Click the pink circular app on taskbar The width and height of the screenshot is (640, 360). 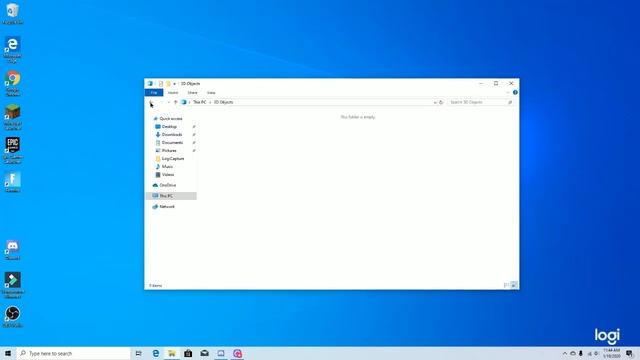238,353
